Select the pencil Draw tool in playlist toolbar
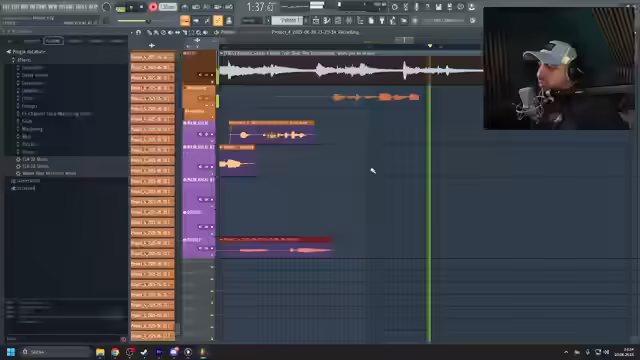640x360 pixels. pyautogui.click(x=149, y=32)
